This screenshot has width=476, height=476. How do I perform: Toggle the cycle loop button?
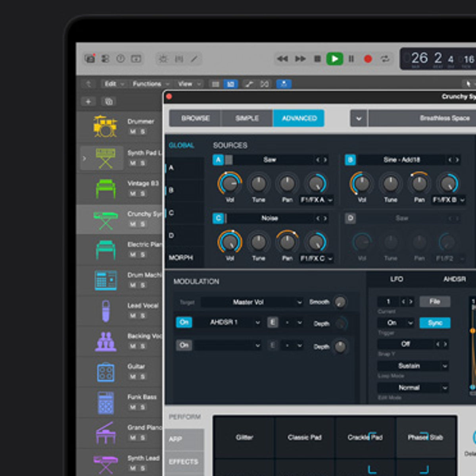(x=385, y=59)
